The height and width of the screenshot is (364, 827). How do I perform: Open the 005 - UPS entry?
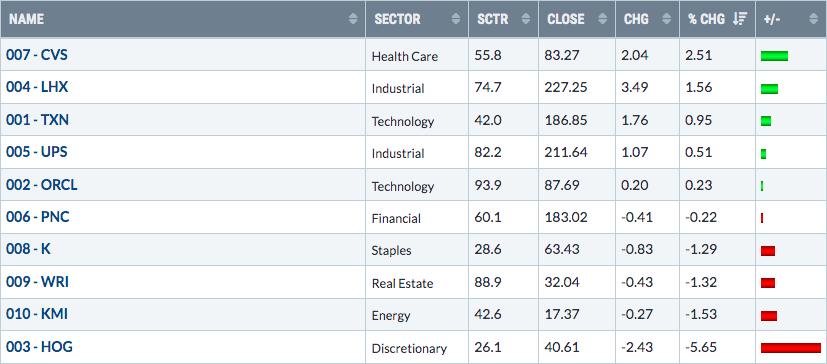(36, 152)
